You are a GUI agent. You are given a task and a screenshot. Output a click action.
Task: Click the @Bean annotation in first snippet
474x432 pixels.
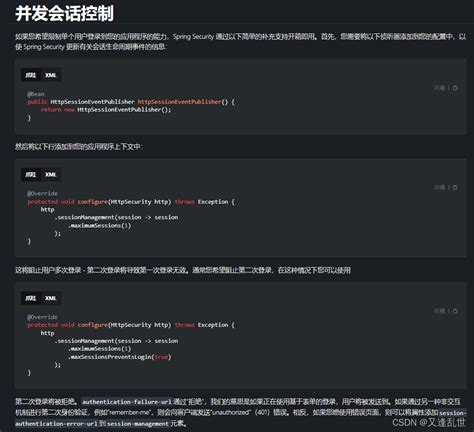click(x=36, y=94)
